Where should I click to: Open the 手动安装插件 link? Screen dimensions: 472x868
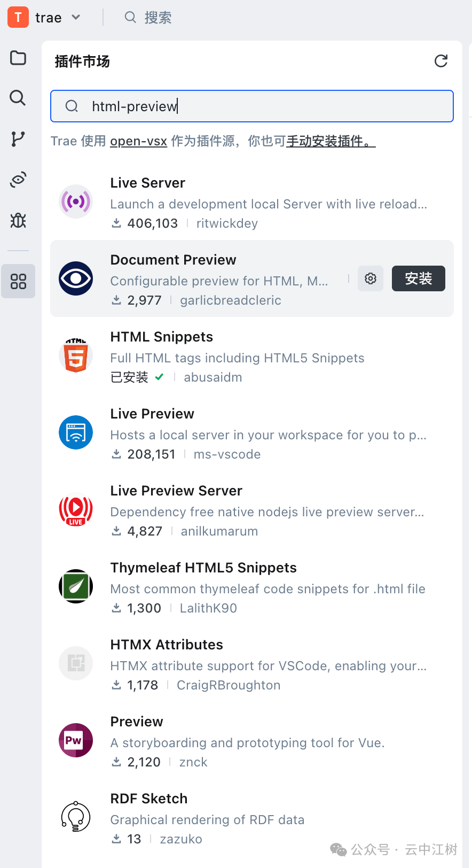click(x=331, y=141)
